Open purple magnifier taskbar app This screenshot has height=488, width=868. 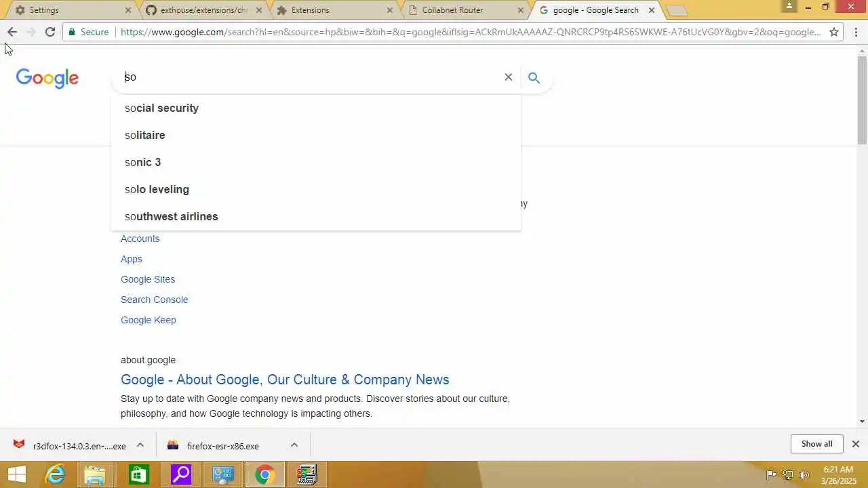[180, 474]
